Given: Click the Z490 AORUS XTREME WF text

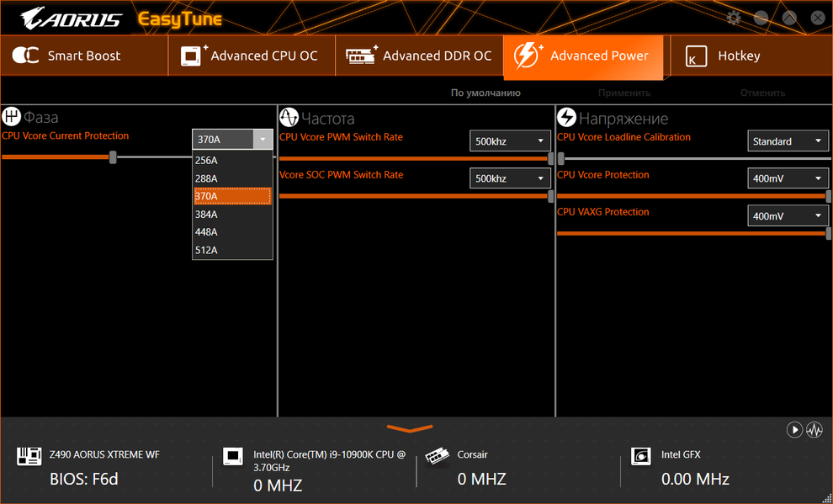Looking at the screenshot, I should (x=104, y=454).
